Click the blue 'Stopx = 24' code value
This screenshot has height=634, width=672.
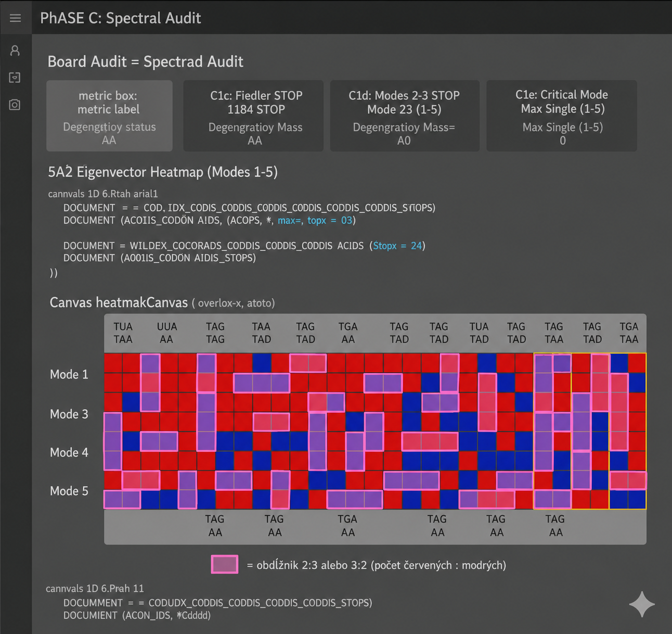click(397, 246)
